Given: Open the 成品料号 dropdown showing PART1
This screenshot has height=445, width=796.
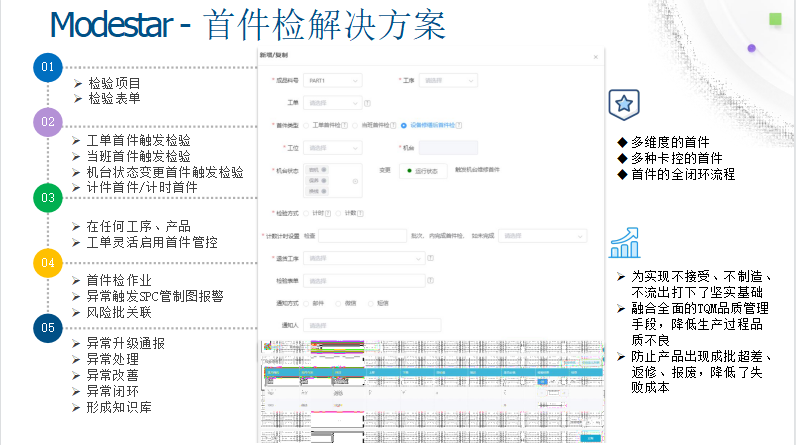Looking at the screenshot, I should click(333, 81).
